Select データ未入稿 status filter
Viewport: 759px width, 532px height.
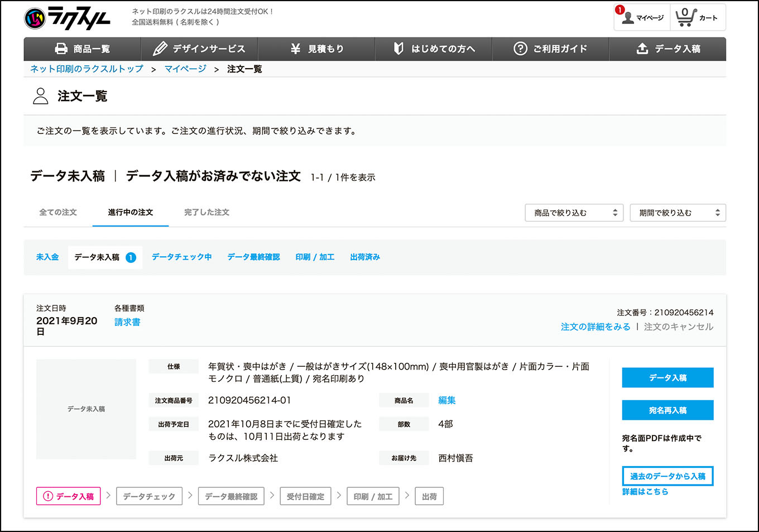(x=105, y=257)
